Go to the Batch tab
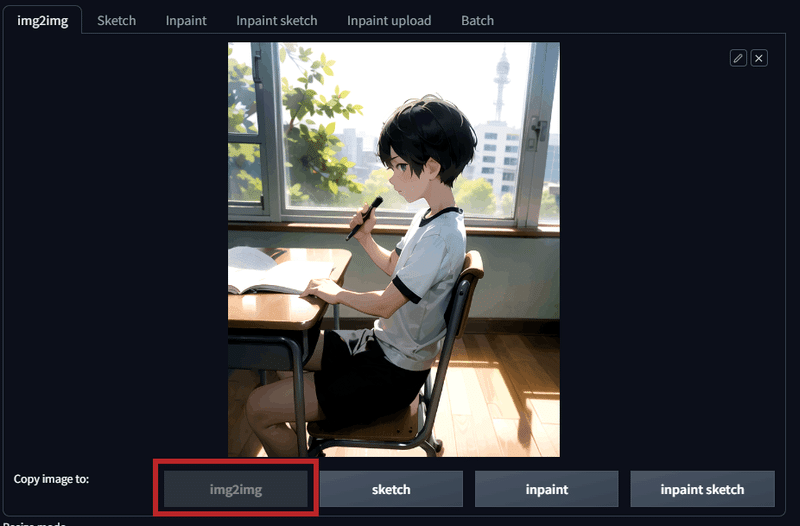 pos(477,20)
